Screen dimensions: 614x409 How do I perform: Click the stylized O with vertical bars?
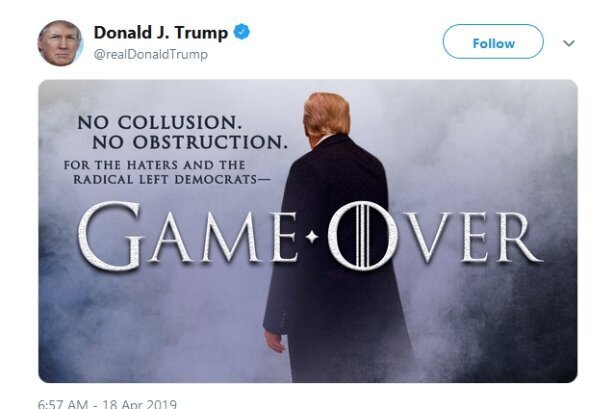[x=362, y=235]
